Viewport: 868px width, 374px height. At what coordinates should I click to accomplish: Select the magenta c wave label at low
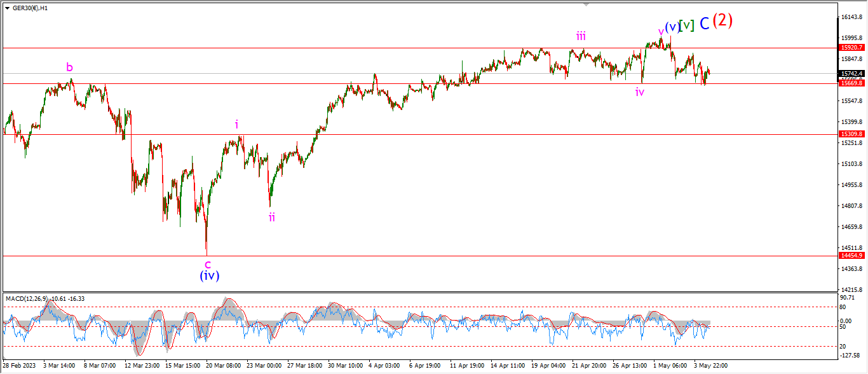(207, 263)
